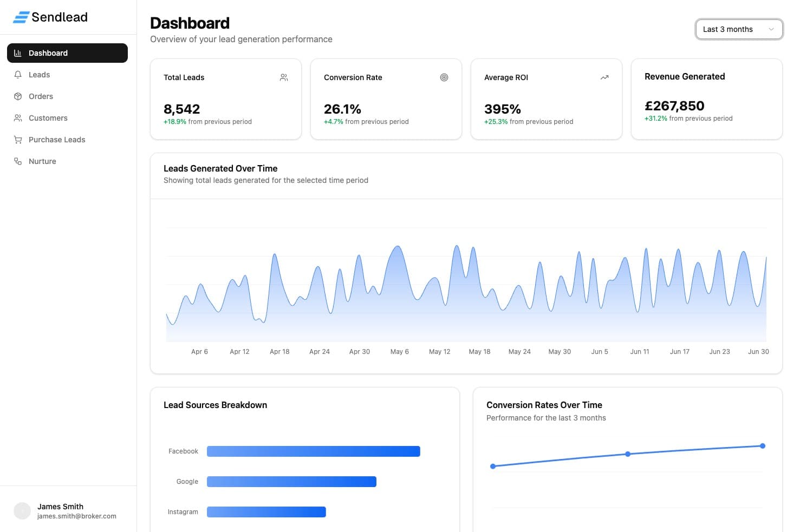Click the Jun 30 label on the leads chart
793x532 pixels.
pos(758,351)
